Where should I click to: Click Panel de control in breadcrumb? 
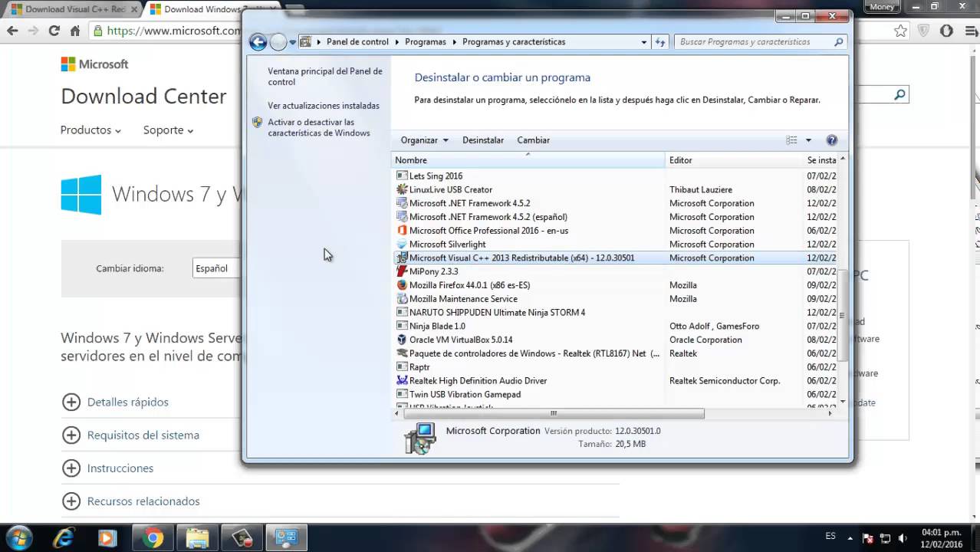(x=357, y=42)
